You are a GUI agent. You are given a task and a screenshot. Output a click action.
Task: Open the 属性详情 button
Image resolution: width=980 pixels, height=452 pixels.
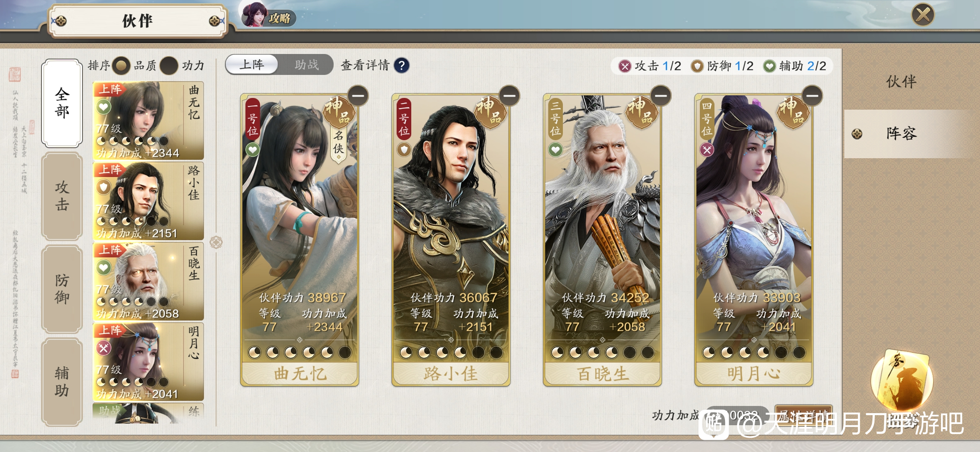point(803,415)
